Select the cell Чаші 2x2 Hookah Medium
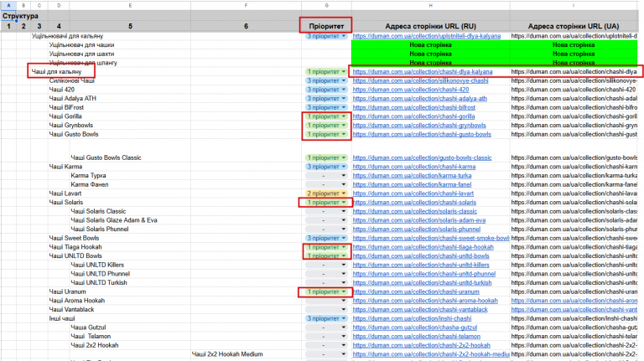Viewport: 644px width, 361px height. click(227, 354)
